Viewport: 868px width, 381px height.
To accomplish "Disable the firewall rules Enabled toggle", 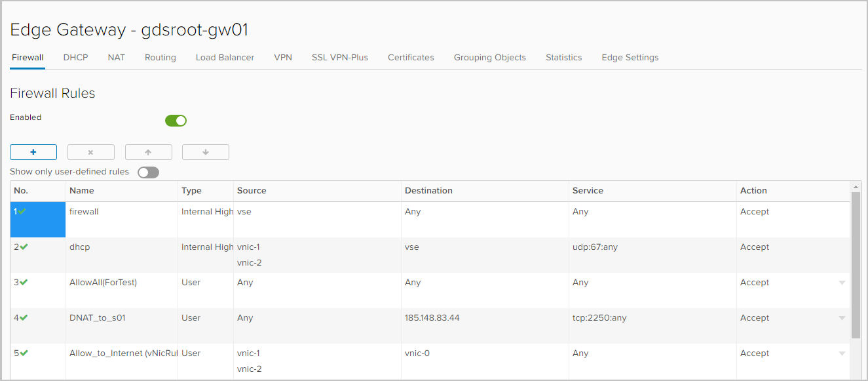I will [x=175, y=120].
